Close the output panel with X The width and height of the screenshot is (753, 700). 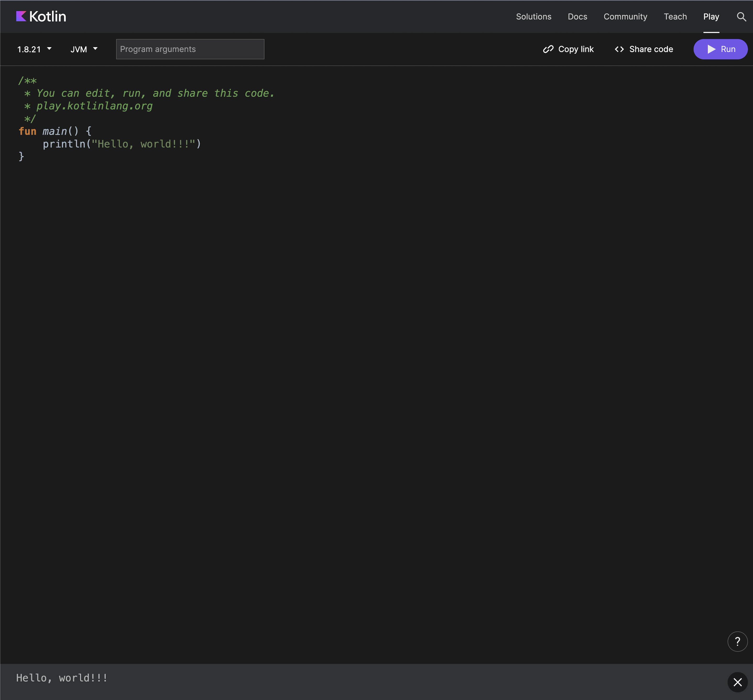737,682
